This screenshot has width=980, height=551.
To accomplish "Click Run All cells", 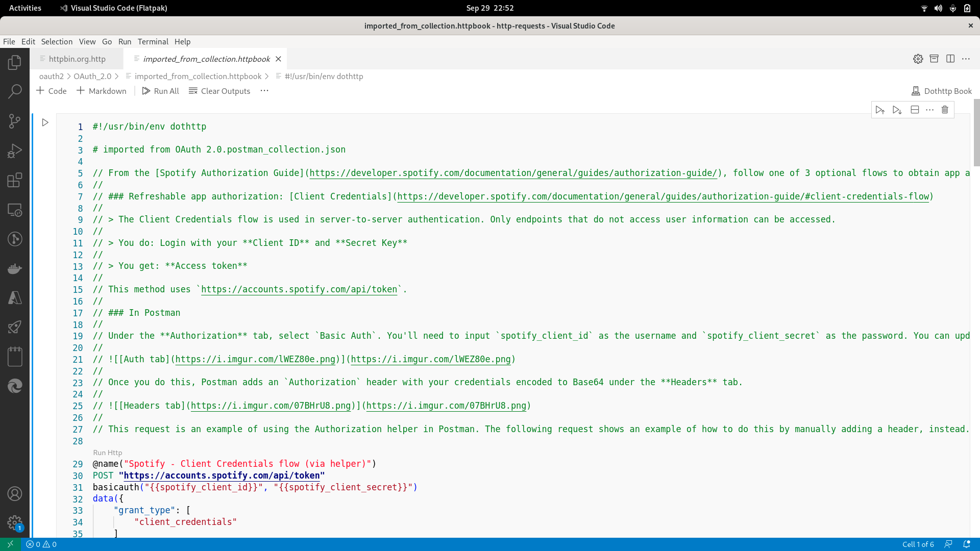I will [x=161, y=91].
